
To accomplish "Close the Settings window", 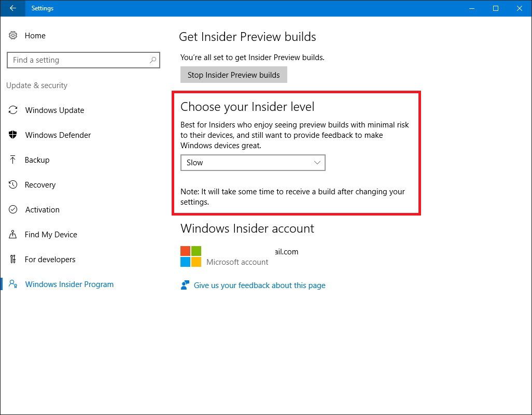I will coord(520,8).
